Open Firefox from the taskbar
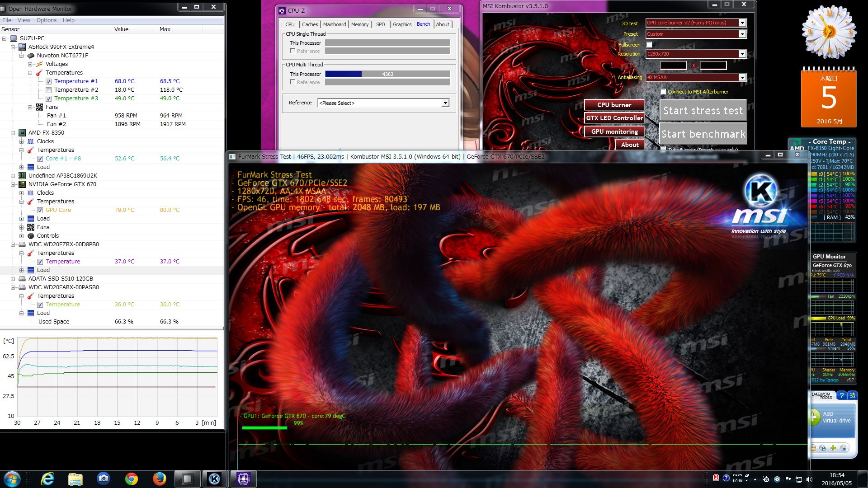The height and width of the screenshot is (488, 868). [x=159, y=479]
